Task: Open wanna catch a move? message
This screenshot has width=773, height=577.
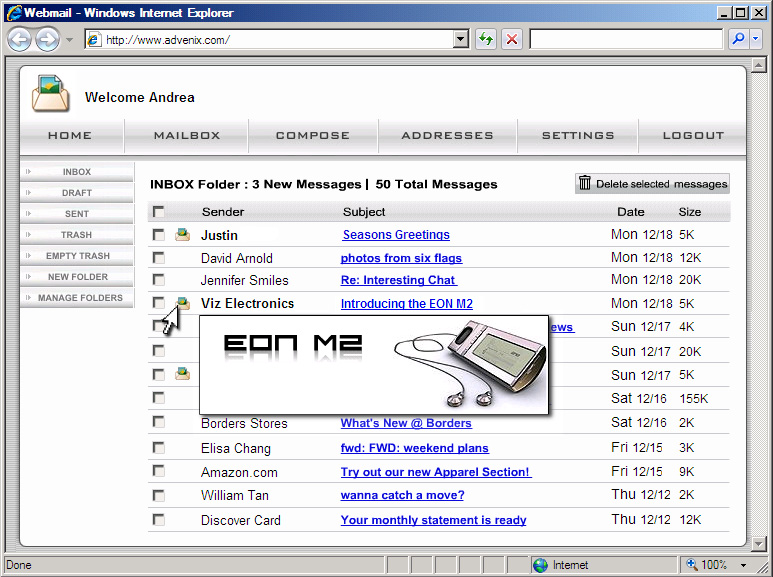Action: (x=402, y=495)
